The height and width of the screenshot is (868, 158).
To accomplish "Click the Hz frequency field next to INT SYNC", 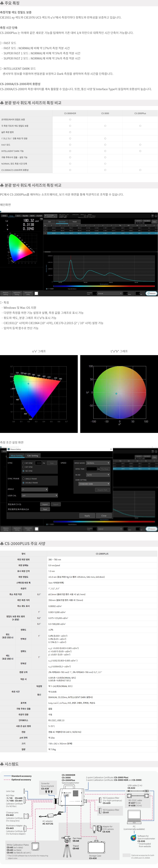I will tap(38, 463).
